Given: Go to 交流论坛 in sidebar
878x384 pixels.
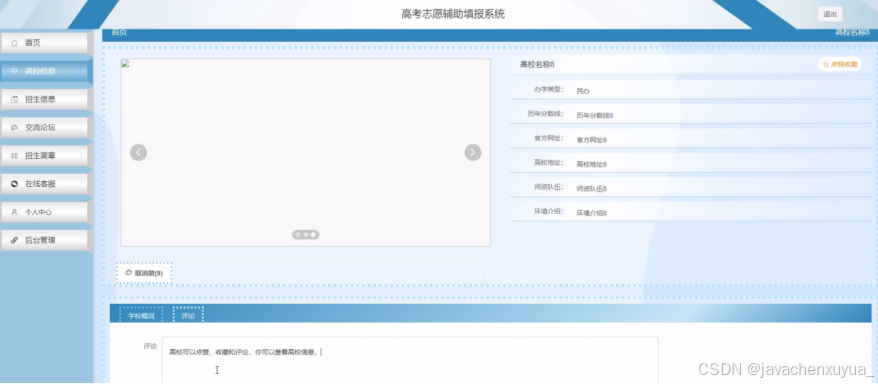Looking at the screenshot, I should point(44,128).
